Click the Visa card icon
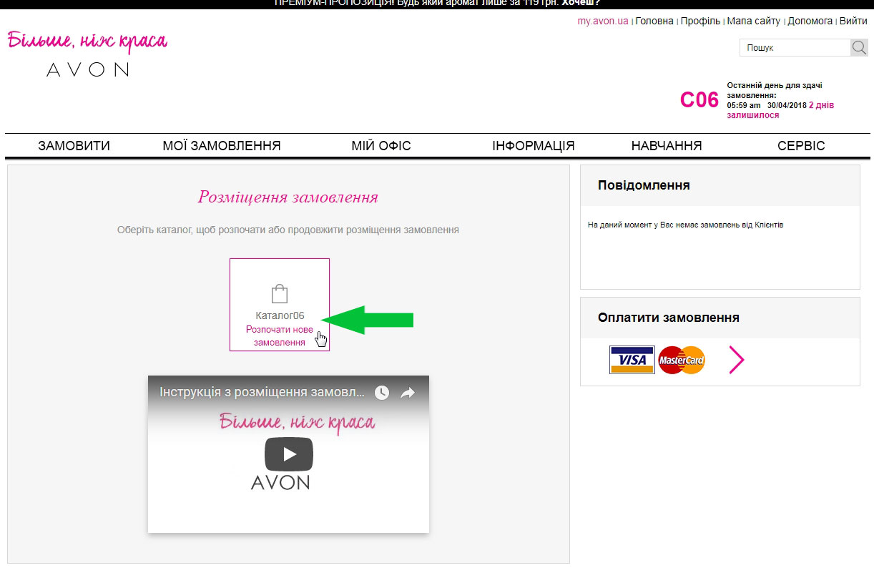Viewport: 874px width, 588px height. point(632,360)
